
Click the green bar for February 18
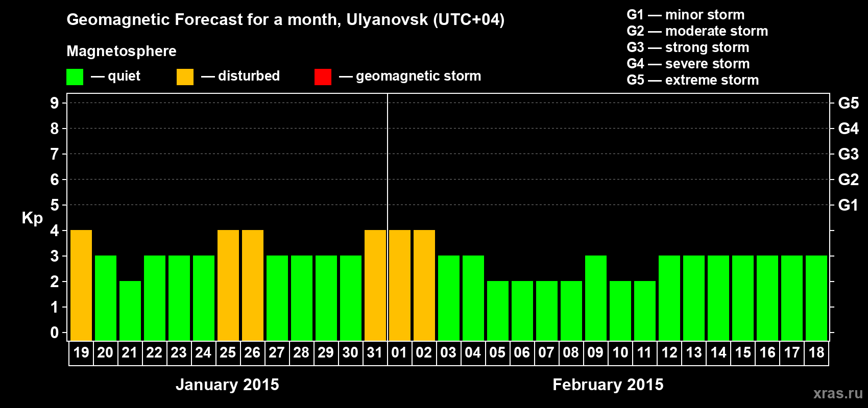coord(816,298)
